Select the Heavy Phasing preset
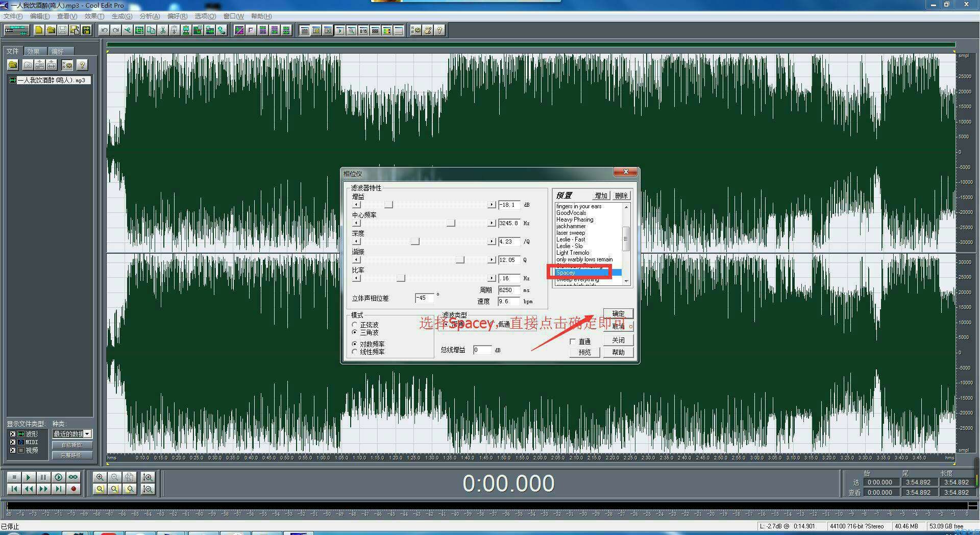980x535 pixels. 575,220
